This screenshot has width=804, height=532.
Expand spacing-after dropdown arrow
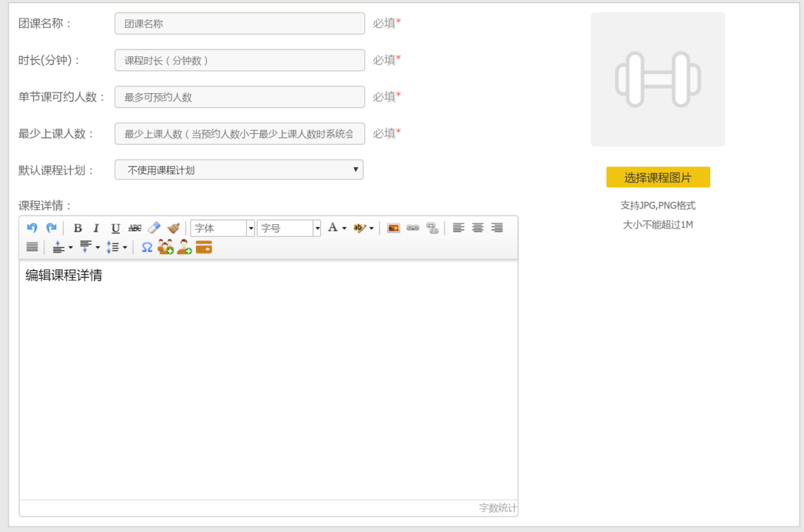click(98, 248)
